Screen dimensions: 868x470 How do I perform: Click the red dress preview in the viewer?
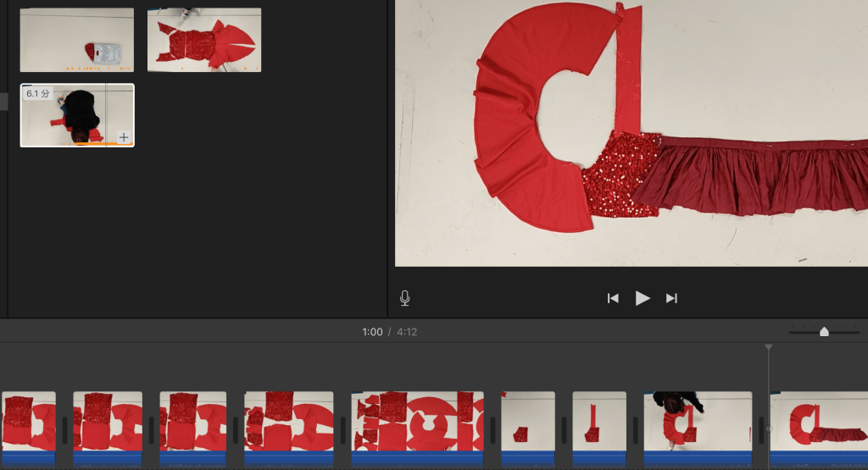coord(632,133)
